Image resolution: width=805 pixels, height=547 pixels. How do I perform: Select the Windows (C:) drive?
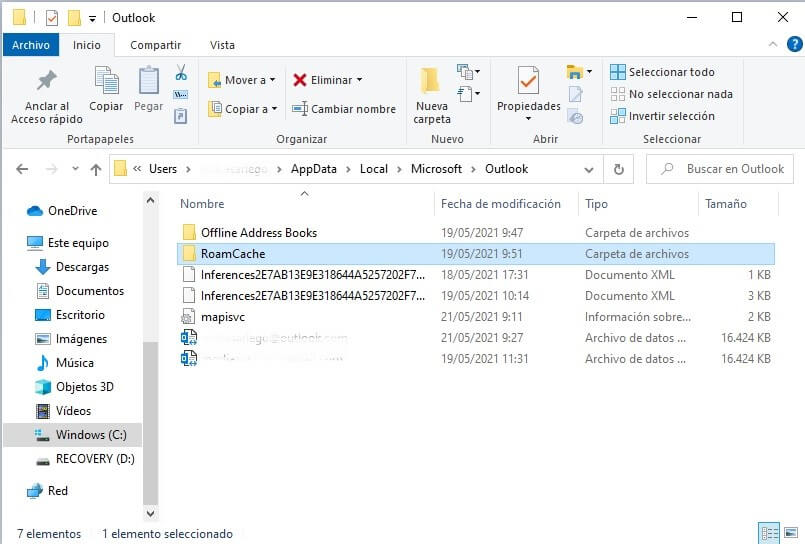pyautogui.click(x=73, y=435)
